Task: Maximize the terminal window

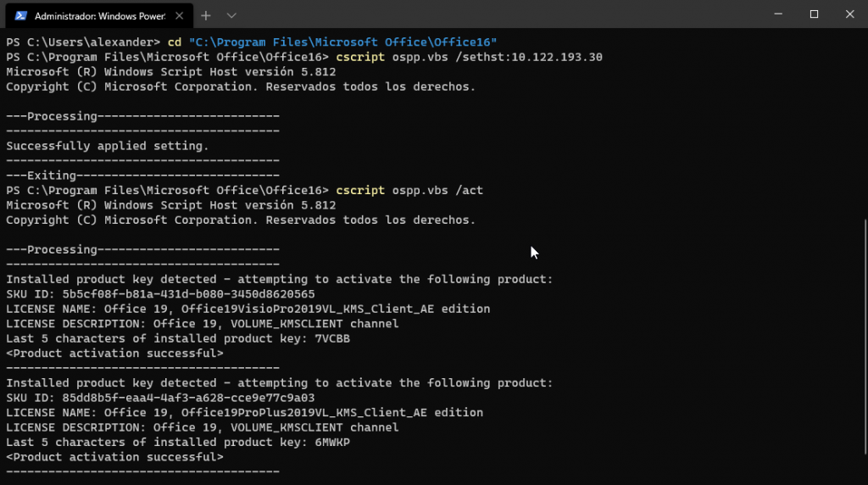Action: [x=814, y=14]
